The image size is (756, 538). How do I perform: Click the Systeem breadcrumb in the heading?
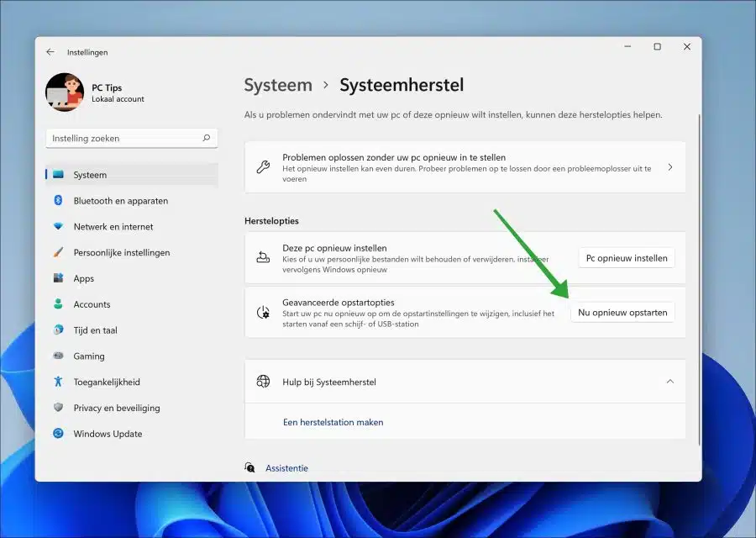click(278, 85)
